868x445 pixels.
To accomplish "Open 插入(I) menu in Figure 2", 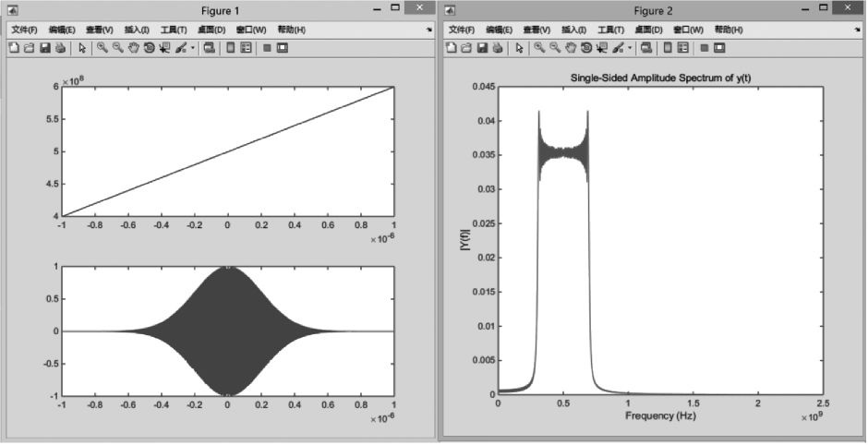I will 574,30.
